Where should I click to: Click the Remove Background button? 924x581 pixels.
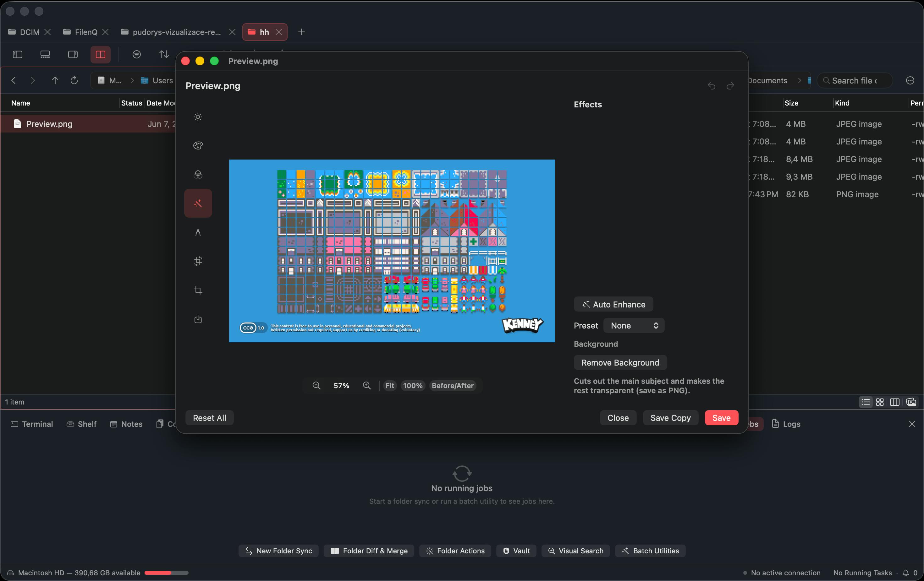pyautogui.click(x=620, y=362)
